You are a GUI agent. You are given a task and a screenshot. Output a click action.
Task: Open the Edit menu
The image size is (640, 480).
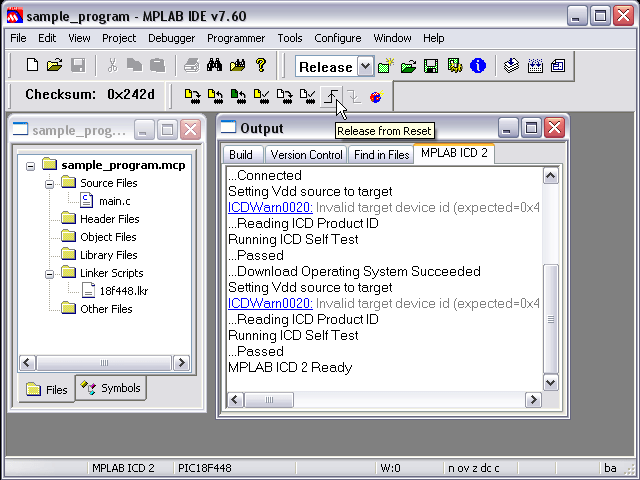(47, 38)
